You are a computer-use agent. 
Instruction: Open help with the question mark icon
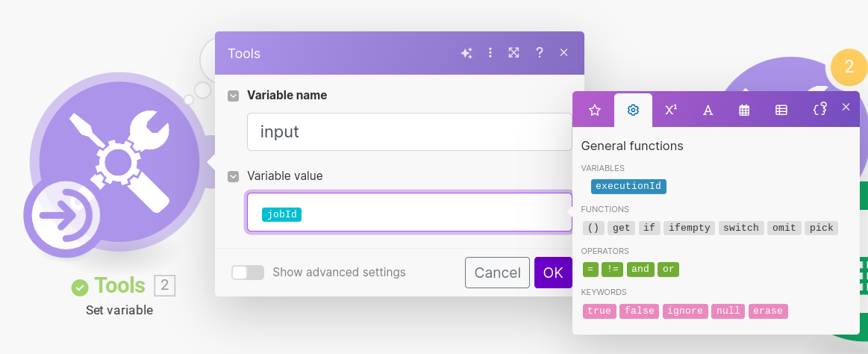tap(540, 53)
